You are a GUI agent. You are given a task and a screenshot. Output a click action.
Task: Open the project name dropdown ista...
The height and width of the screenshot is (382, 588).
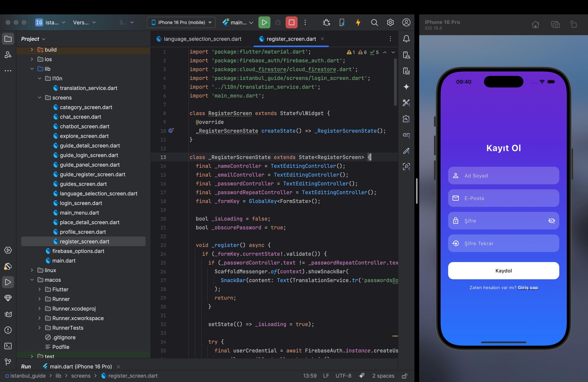(51, 22)
